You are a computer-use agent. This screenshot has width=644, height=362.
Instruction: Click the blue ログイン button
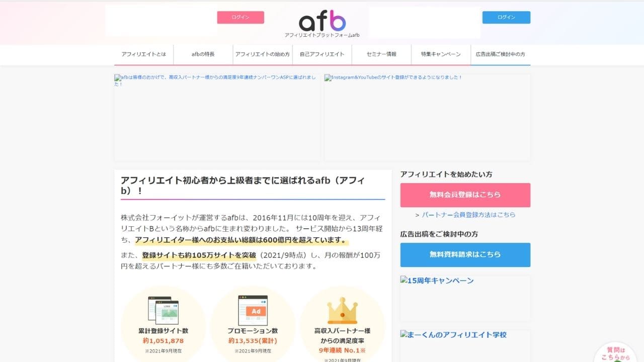click(506, 17)
